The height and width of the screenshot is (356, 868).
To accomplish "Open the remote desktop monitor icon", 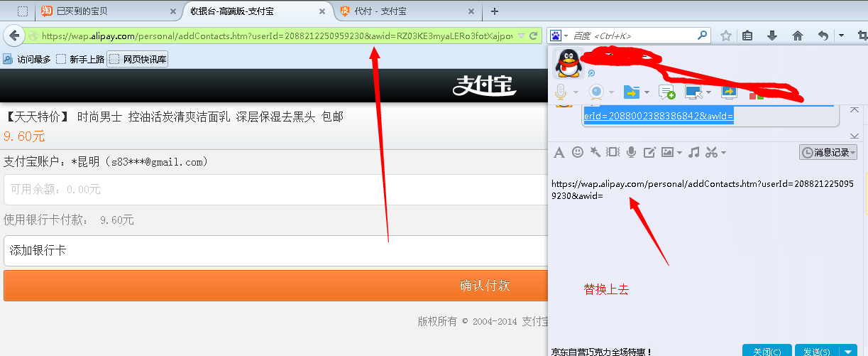I will (693, 92).
